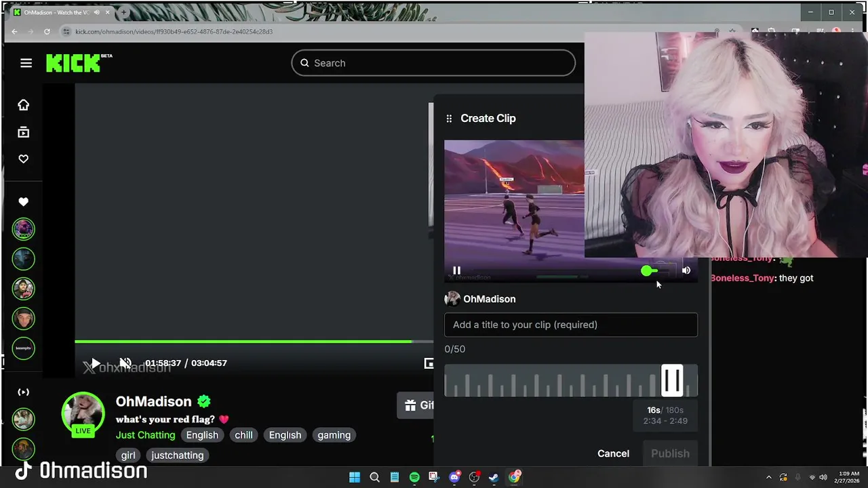Open Discord from the taskbar

[454, 477]
